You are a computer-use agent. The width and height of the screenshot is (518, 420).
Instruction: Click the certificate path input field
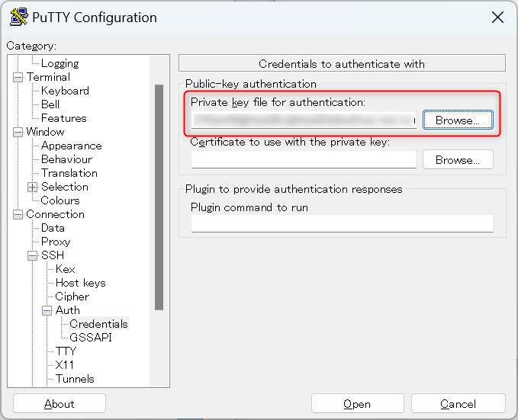(304, 160)
